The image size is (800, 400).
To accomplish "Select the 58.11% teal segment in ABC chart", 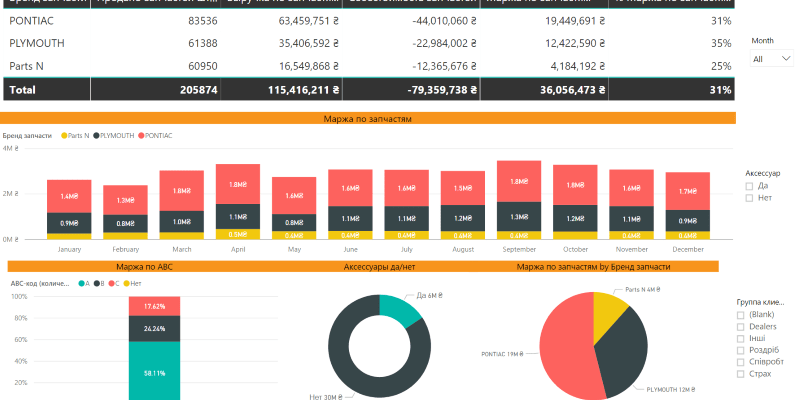I will pyautogui.click(x=155, y=371).
